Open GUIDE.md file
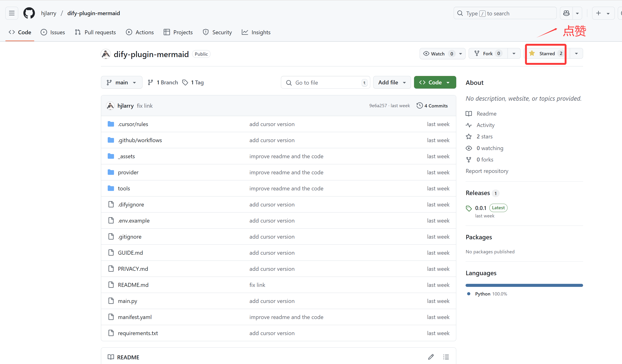Viewport: 622px width, 364px height. (x=130, y=253)
